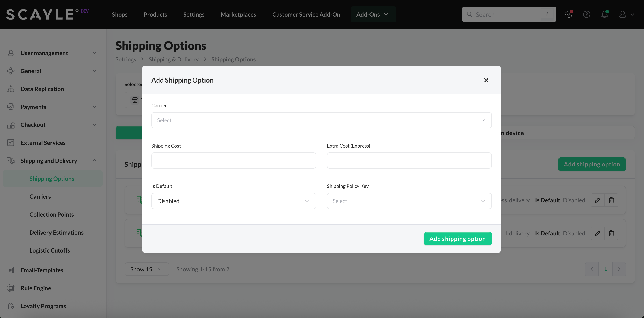Click into the Shipping Cost field
This screenshot has height=318, width=644.
pyautogui.click(x=234, y=161)
